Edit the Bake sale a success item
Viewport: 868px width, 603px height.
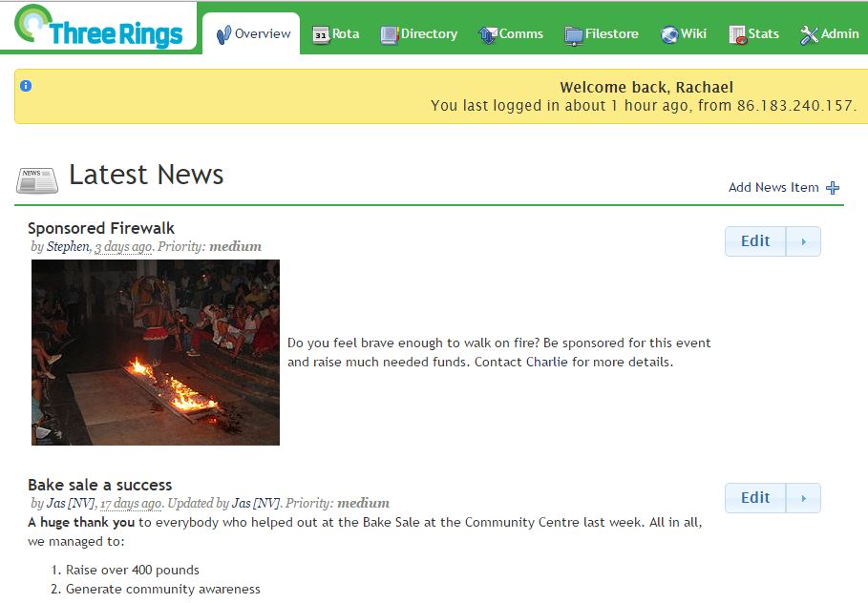pyautogui.click(x=755, y=498)
